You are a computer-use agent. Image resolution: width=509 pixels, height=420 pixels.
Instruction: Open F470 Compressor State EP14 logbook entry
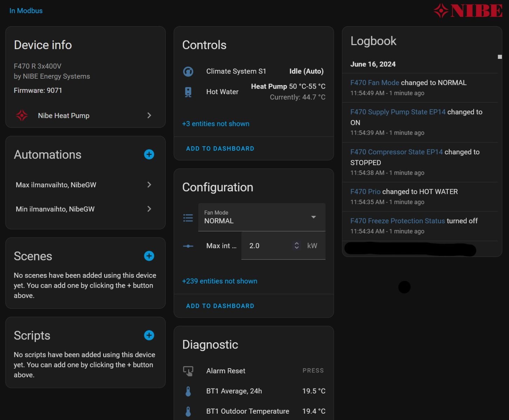pos(396,152)
